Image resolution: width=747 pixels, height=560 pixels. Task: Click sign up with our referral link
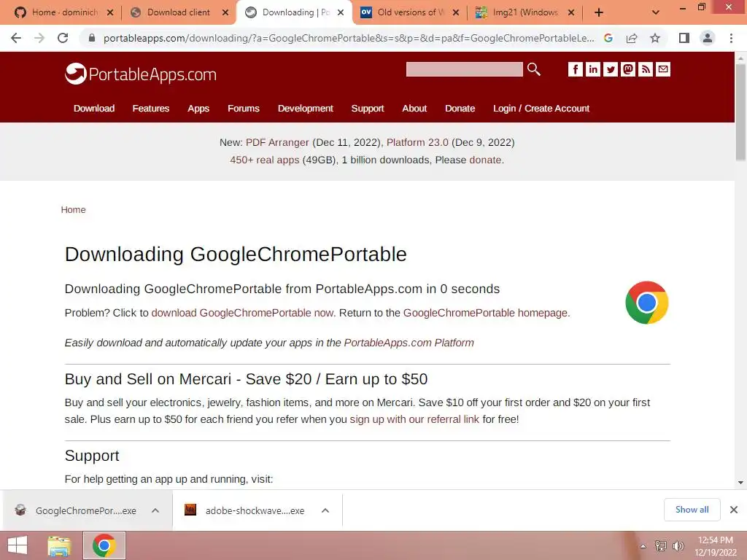[414, 419]
